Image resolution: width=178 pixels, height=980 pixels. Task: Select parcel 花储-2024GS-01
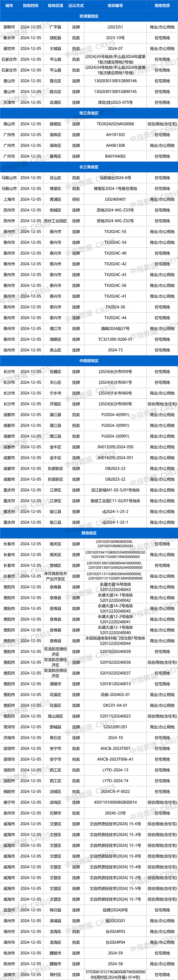(x=115, y=694)
